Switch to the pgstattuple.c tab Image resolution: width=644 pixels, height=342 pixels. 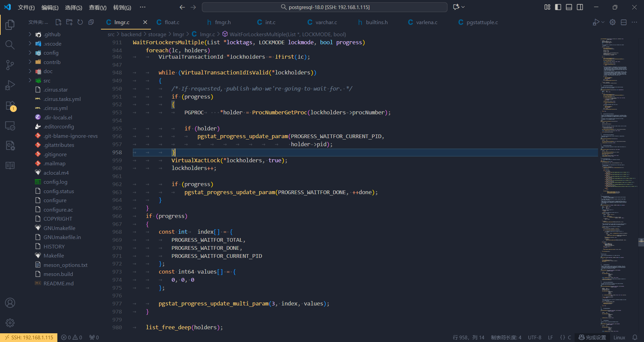(482, 22)
